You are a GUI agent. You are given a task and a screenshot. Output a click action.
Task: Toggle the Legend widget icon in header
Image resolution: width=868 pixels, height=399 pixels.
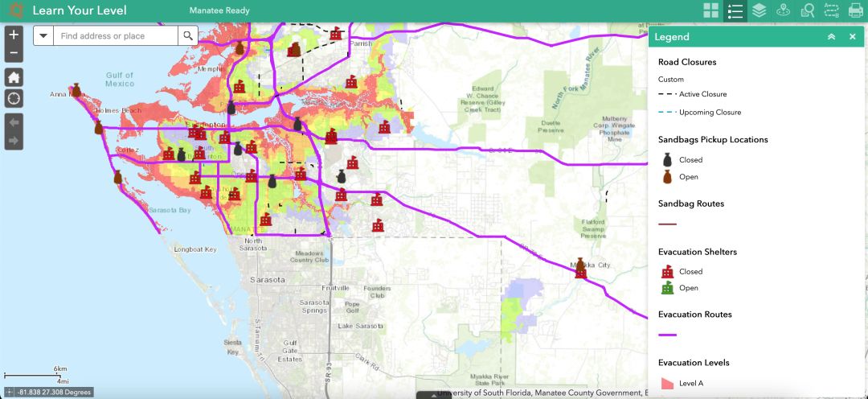tap(735, 10)
